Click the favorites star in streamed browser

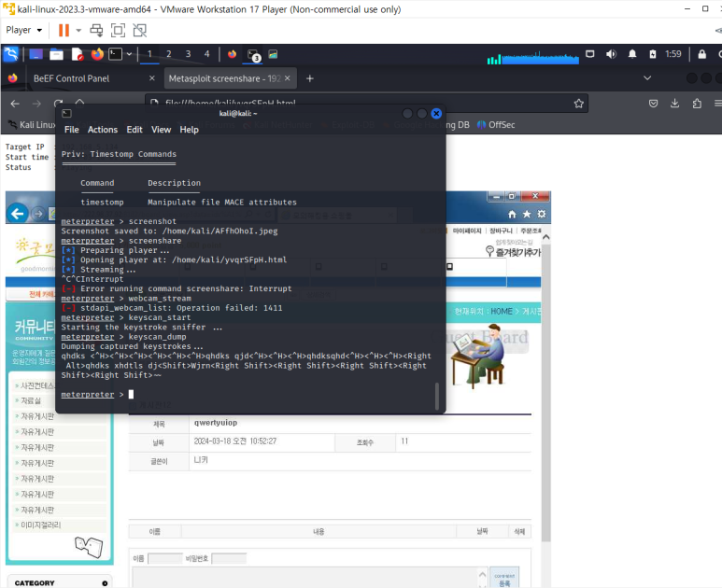click(527, 214)
